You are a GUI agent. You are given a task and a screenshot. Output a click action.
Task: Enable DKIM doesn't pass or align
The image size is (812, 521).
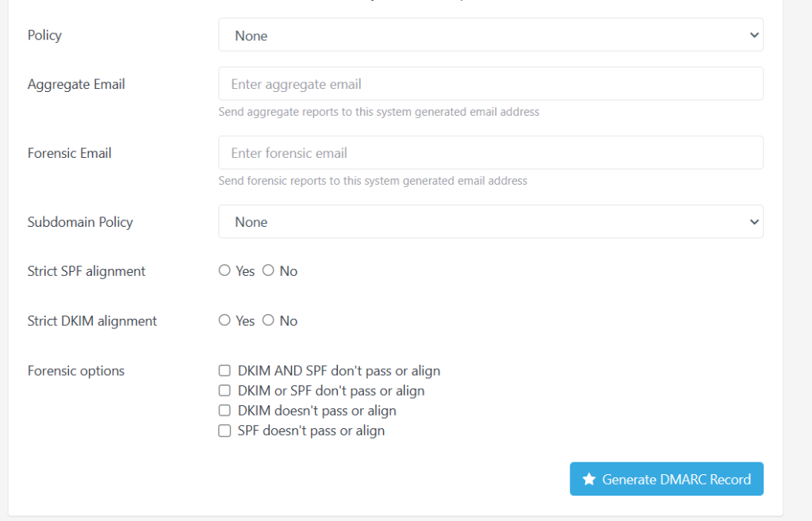pos(224,411)
